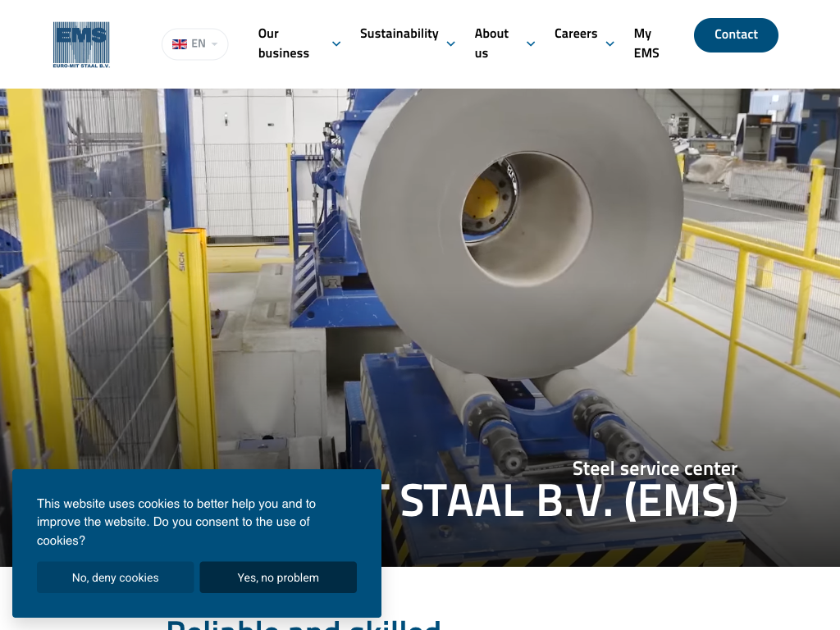This screenshot has height=630, width=840.
Task: Open the Our business menu
Action: coord(283,43)
